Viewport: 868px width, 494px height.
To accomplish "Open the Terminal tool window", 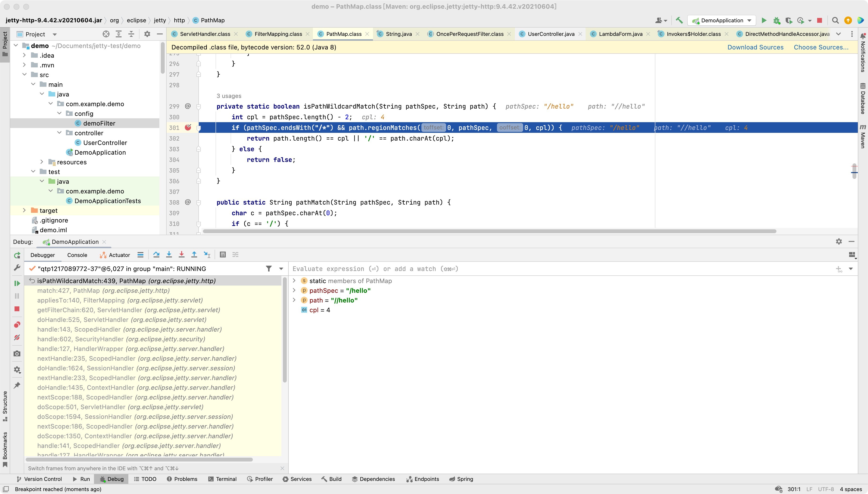I will (222, 479).
